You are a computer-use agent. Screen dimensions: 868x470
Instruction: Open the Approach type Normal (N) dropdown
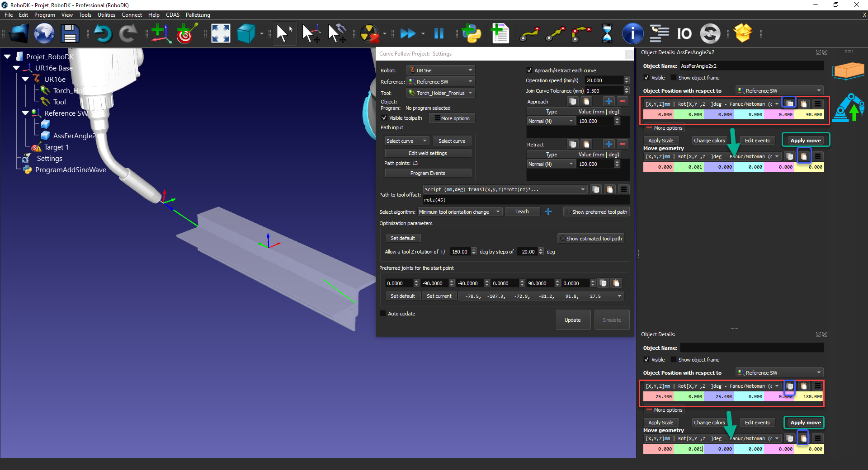click(551, 121)
